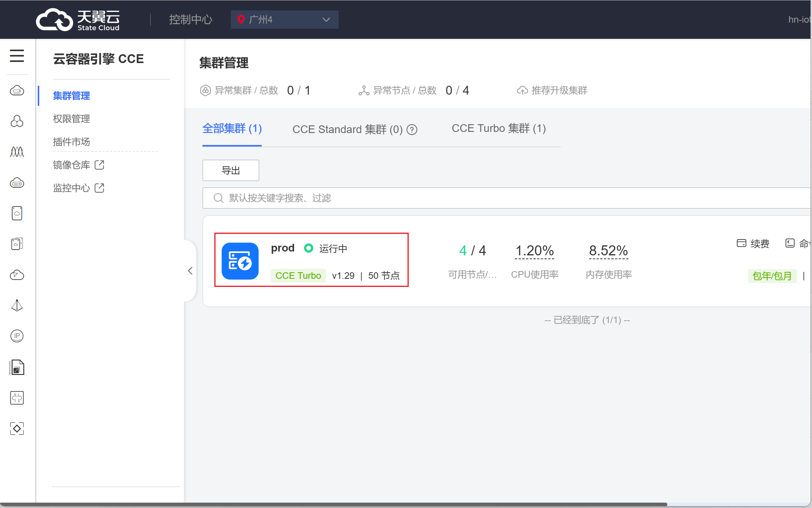
Task: Click the 导出 export button
Action: point(231,170)
